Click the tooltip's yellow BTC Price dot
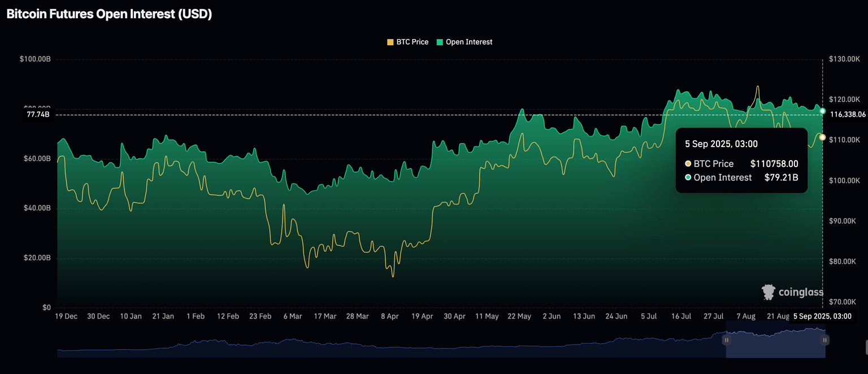This screenshot has width=868, height=374. click(x=688, y=164)
